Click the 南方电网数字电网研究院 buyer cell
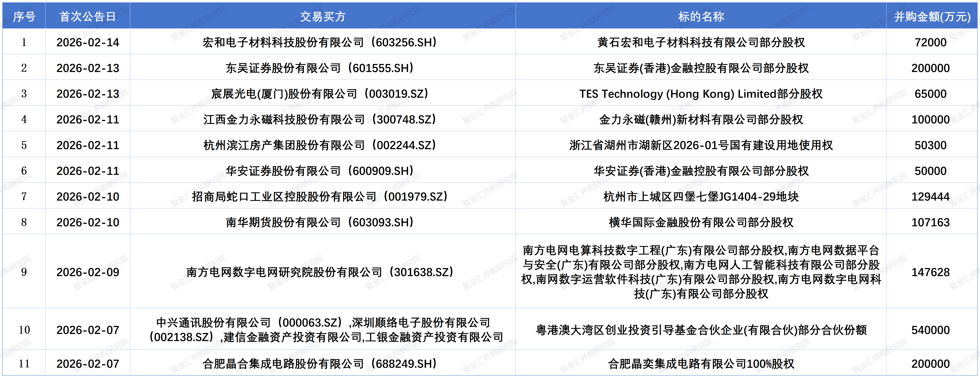This screenshot has height=378, width=980. click(x=320, y=272)
